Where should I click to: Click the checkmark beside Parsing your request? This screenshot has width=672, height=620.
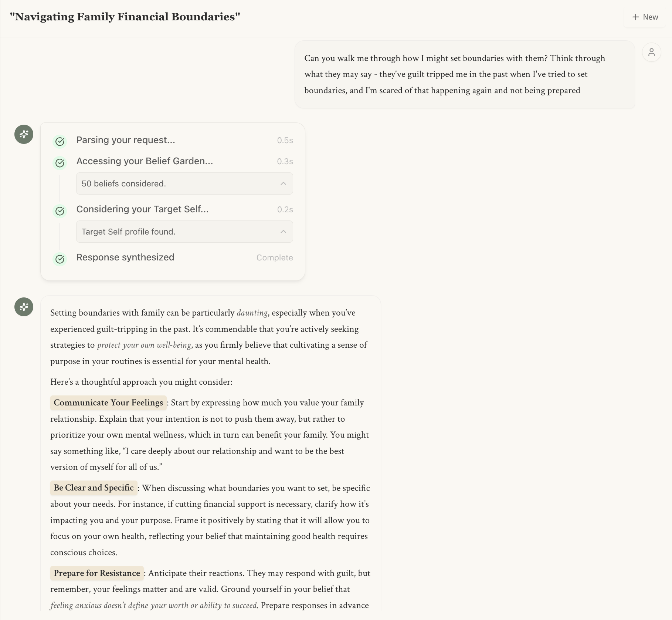[60, 141]
